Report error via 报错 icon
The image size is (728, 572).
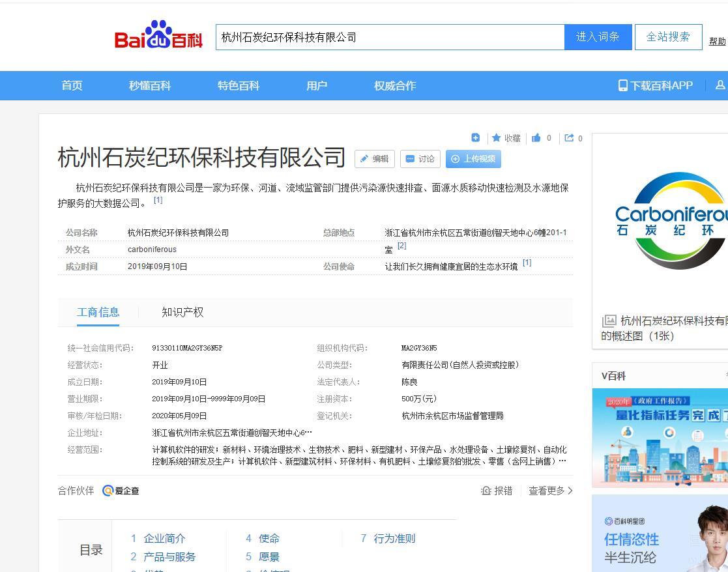point(496,491)
